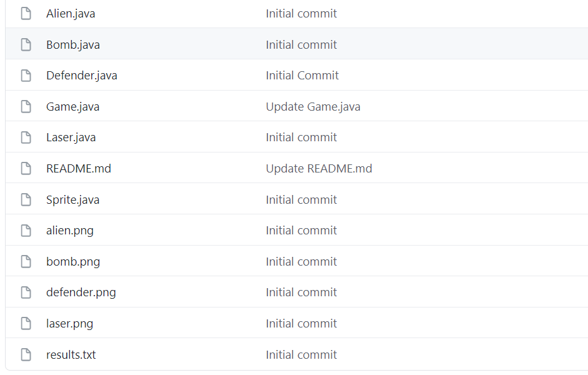Open the Laser.java file link
The width and height of the screenshot is (588, 375).
pos(71,137)
